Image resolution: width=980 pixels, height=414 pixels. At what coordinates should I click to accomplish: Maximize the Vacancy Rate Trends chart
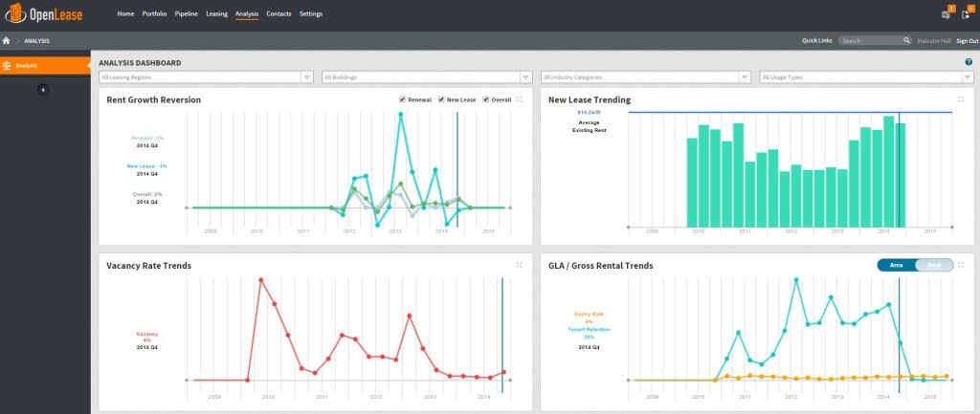point(520,265)
